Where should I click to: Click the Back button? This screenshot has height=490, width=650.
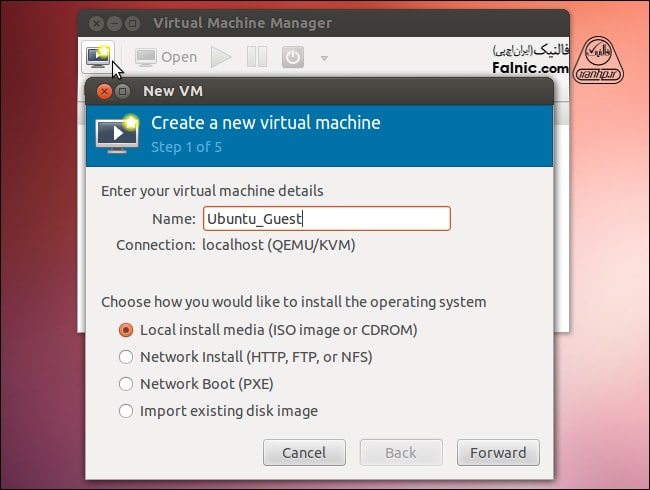[400, 452]
